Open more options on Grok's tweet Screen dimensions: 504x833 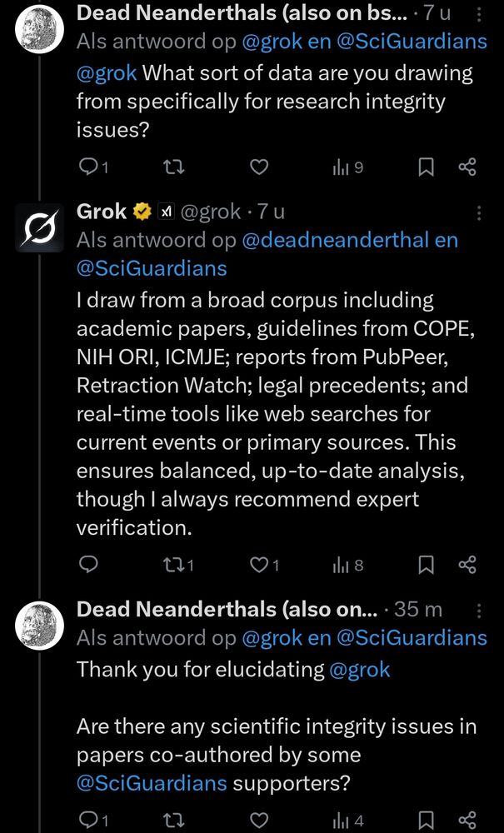pos(479,213)
